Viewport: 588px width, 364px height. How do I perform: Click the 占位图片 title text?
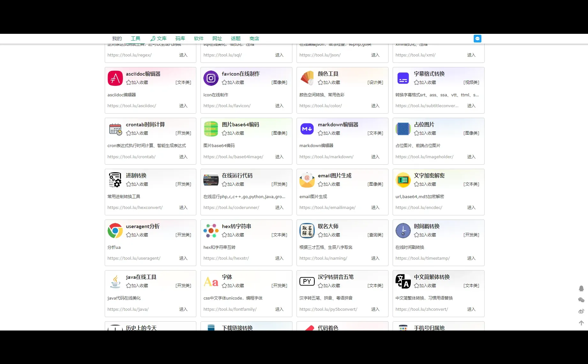(x=424, y=124)
